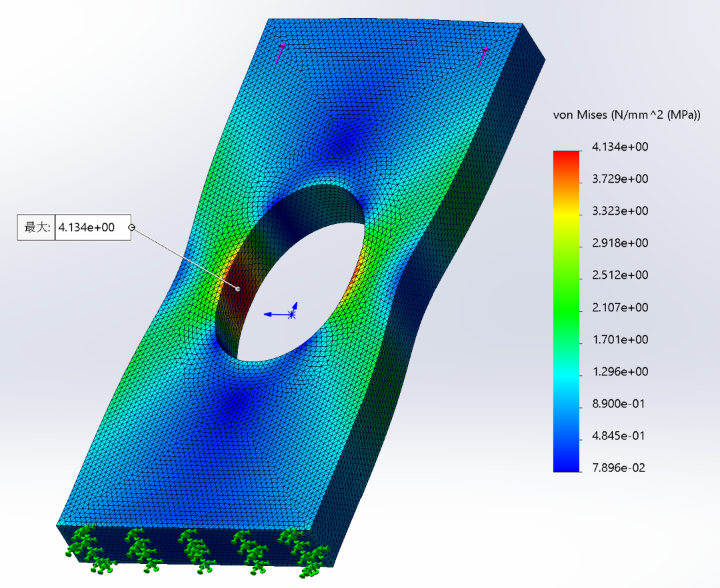Click legend value 2.918e+00
720x588 pixels.
(620, 243)
